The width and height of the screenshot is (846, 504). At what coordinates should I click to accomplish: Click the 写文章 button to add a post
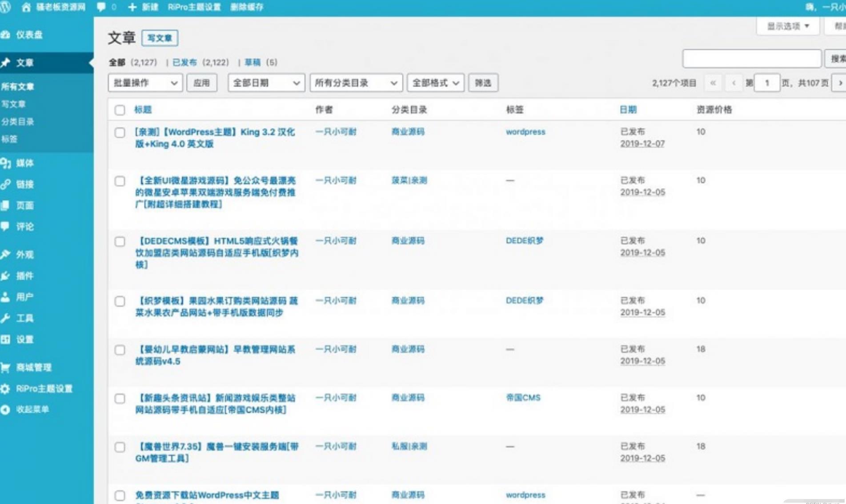point(160,38)
